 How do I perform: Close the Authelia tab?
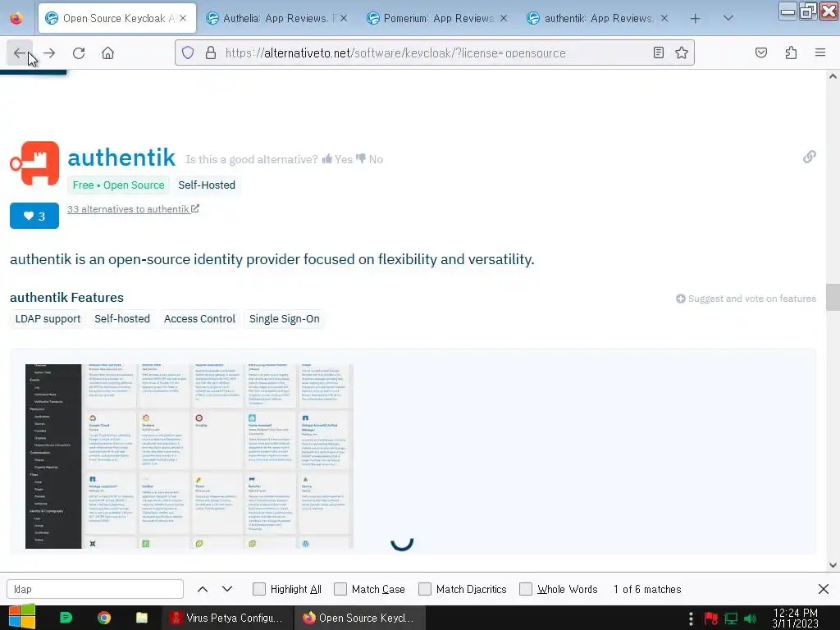tap(344, 18)
